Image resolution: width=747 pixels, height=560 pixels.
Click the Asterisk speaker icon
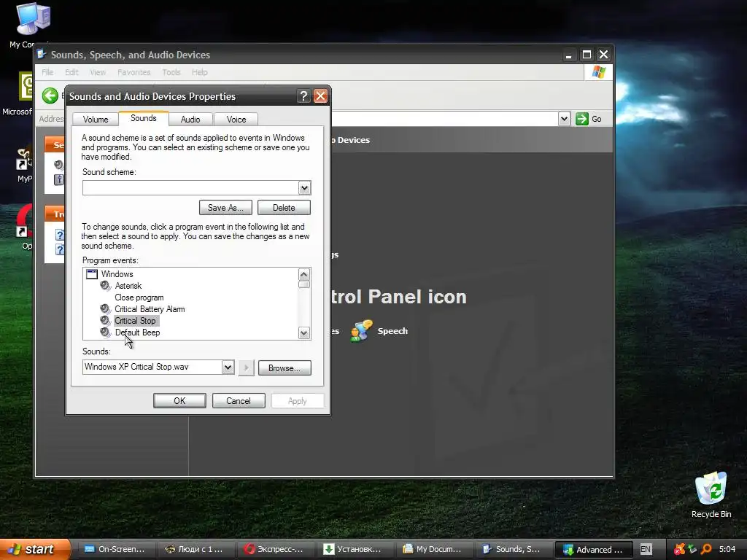coord(105,286)
